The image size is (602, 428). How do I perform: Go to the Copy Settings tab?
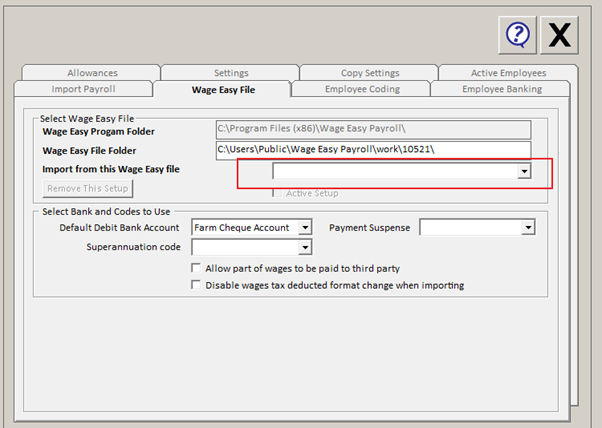coord(370,73)
